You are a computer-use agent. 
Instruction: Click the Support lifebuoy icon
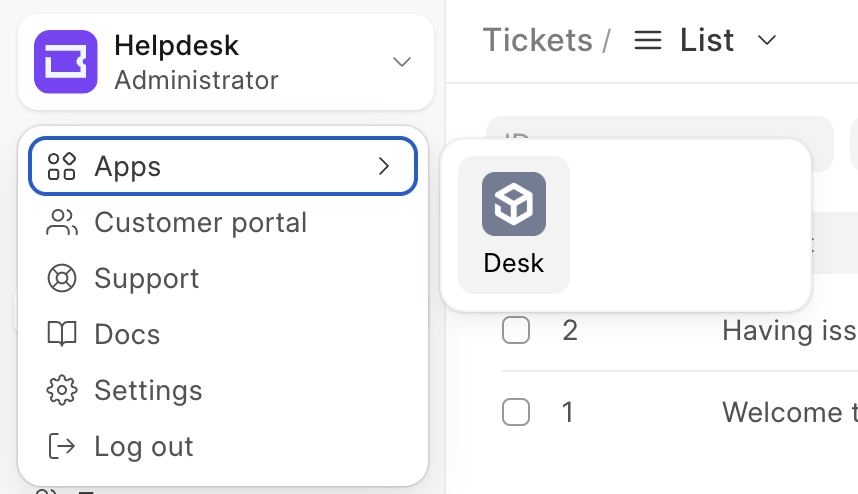(62, 278)
